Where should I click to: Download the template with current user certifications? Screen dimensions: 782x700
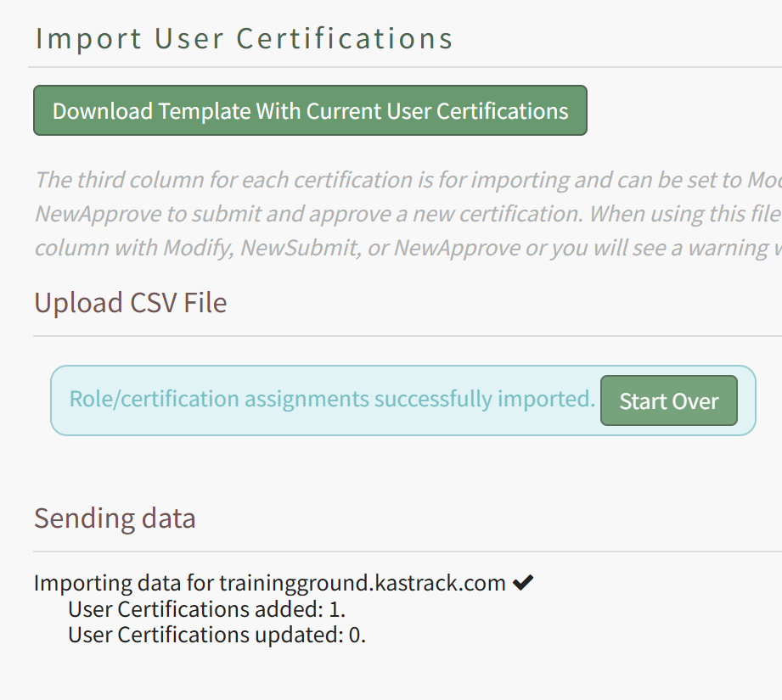point(310,110)
